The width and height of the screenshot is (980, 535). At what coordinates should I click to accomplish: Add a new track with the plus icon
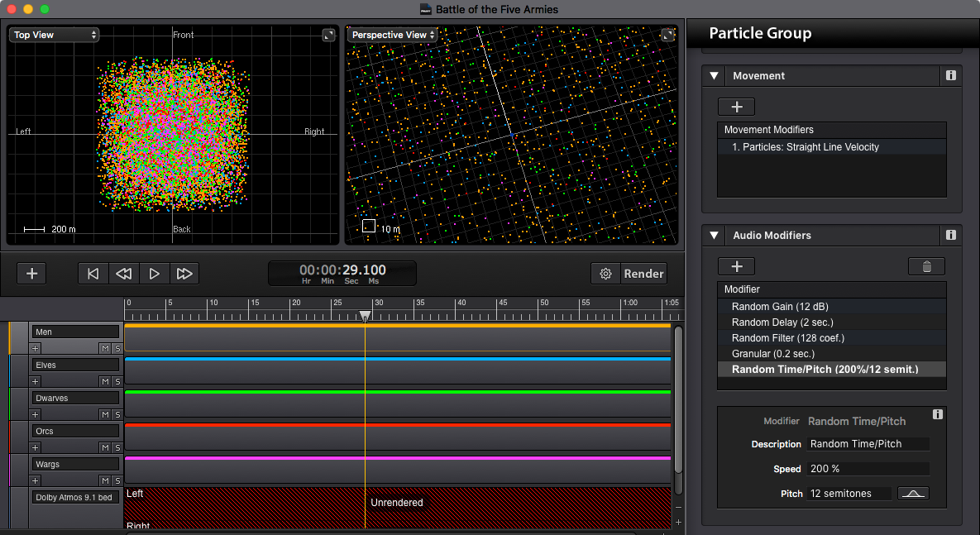pos(31,273)
